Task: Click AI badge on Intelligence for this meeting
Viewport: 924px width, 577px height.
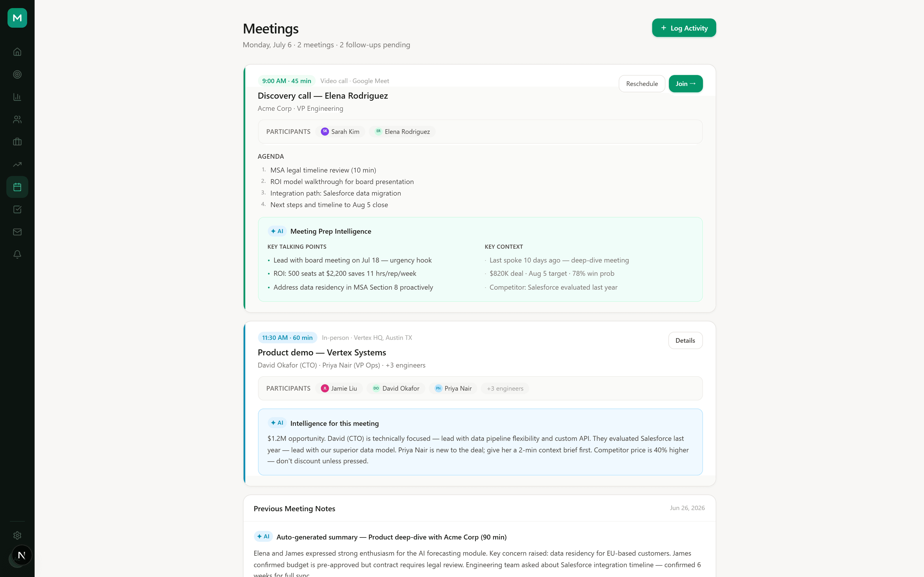Action: [x=277, y=423]
